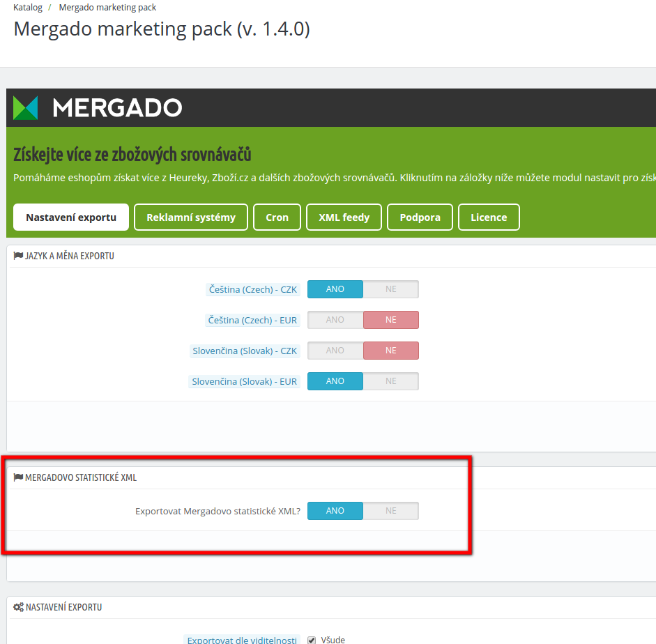Toggle the Všude visibility checkbox

pyautogui.click(x=311, y=640)
